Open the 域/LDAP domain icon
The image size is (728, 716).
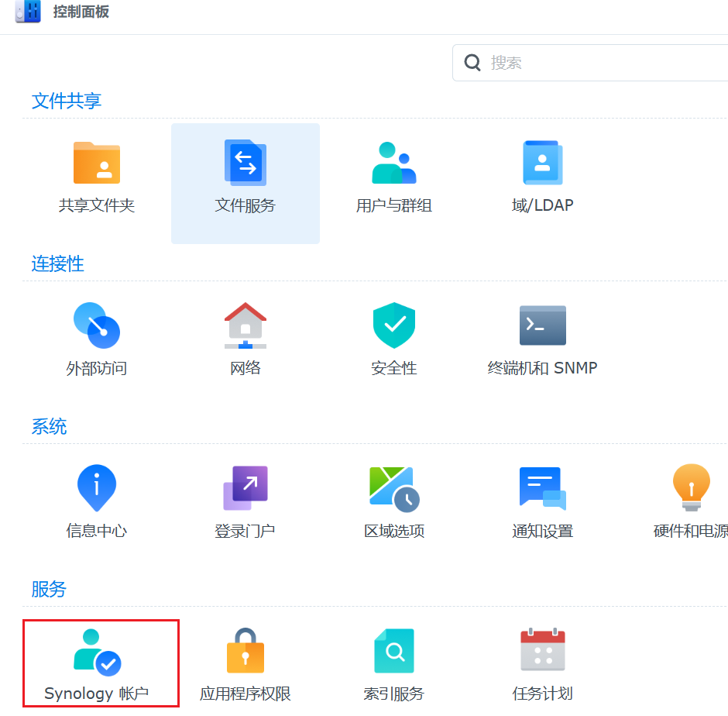(x=542, y=163)
